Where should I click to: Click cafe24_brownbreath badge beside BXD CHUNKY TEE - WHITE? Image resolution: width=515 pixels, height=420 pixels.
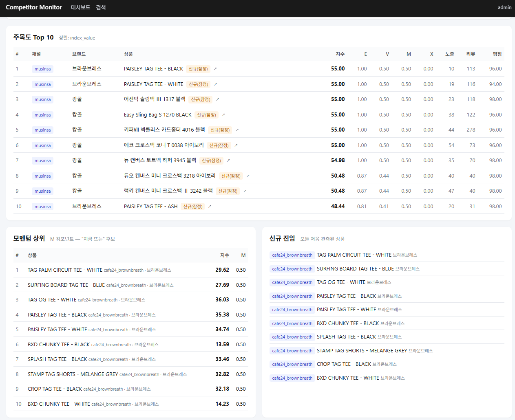(292, 378)
